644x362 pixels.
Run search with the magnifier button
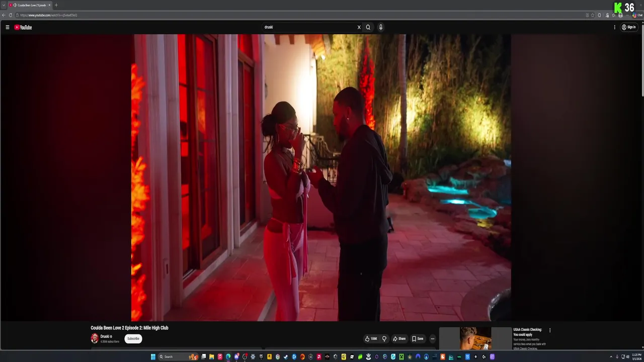point(368,27)
